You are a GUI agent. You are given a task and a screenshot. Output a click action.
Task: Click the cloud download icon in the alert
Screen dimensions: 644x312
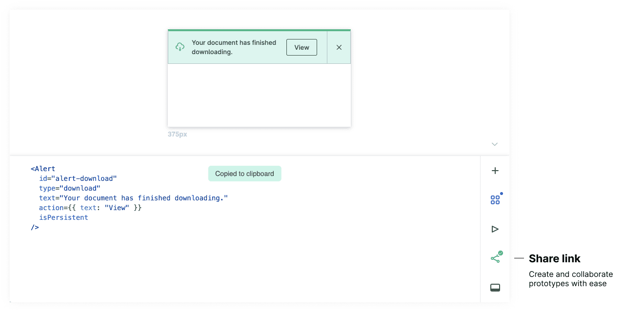click(x=180, y=47)
